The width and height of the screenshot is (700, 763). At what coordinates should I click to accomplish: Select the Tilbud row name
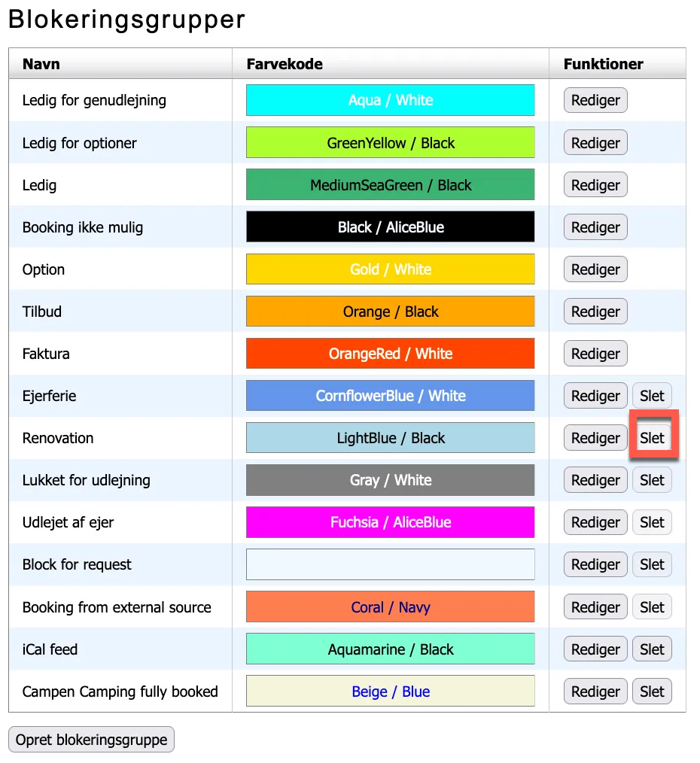pos(43,312)
